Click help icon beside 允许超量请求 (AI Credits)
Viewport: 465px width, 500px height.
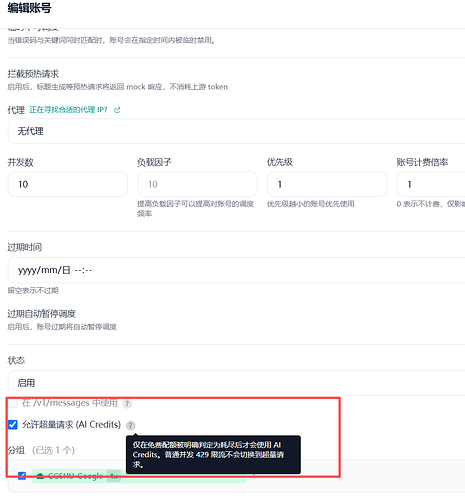point(130,425)
